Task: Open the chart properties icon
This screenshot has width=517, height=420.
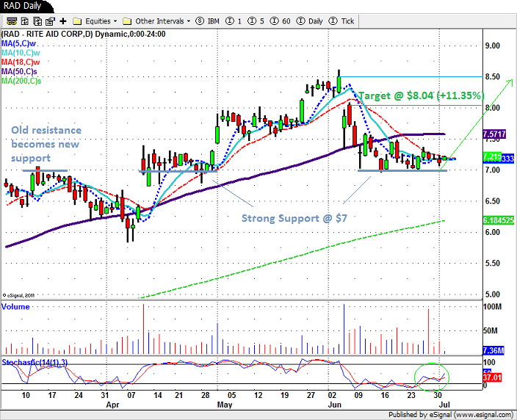Action: click(50, 21)
